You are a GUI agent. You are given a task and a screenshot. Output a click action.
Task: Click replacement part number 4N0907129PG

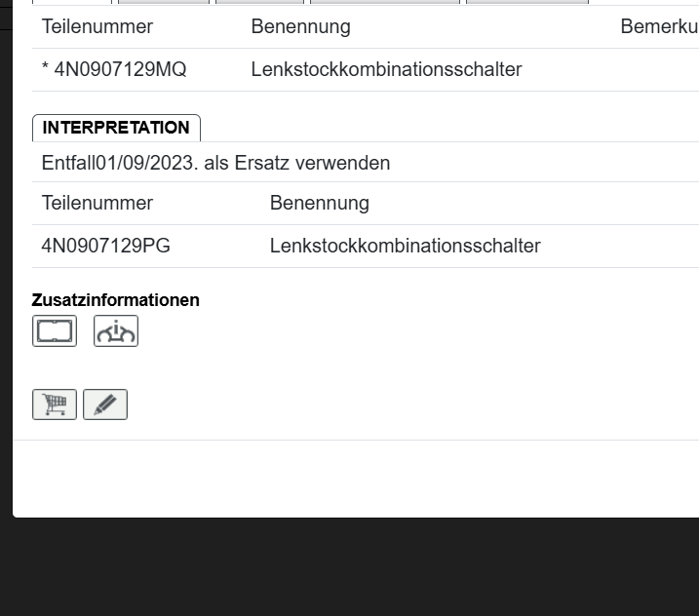[106, 246]
